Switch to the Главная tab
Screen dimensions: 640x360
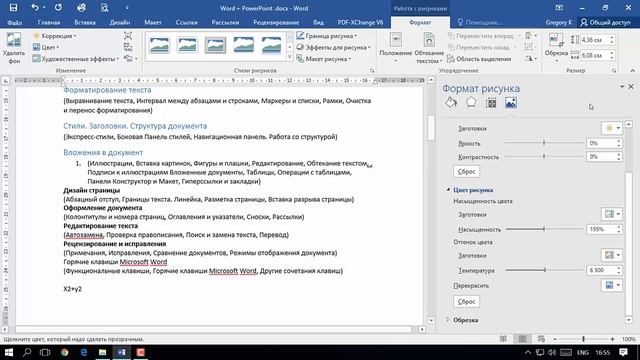tap(49, 22)
